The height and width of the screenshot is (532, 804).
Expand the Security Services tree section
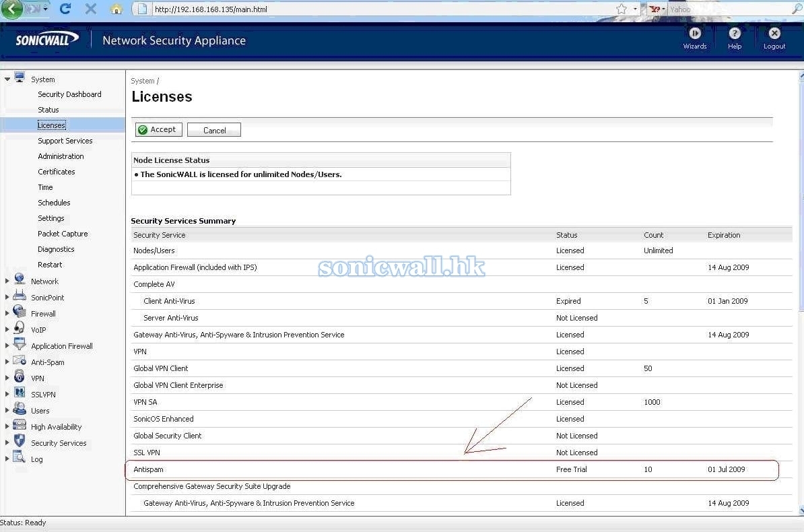tap(7, 442)
